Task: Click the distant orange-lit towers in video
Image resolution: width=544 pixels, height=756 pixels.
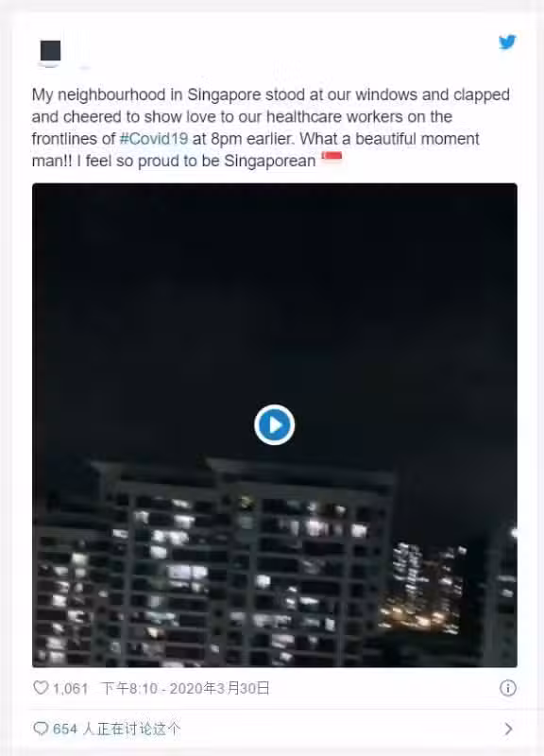Action: pyautogui.click(x=424, y=588)
